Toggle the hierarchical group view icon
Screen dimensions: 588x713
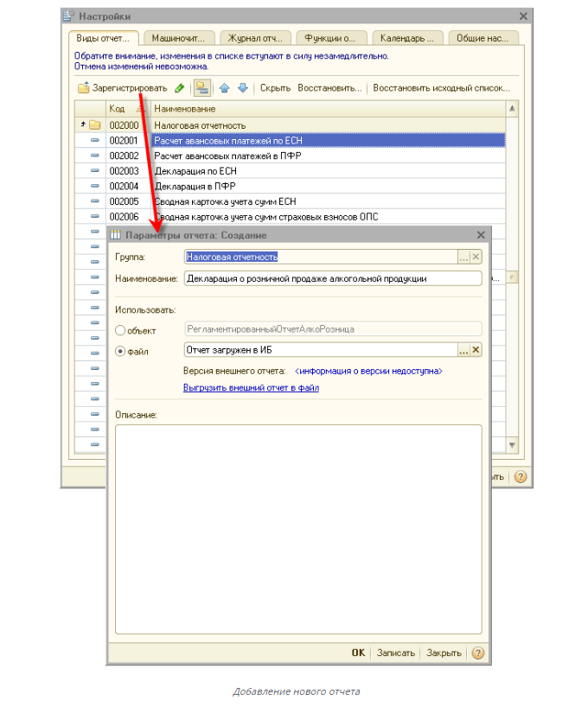tap(201, 88)
